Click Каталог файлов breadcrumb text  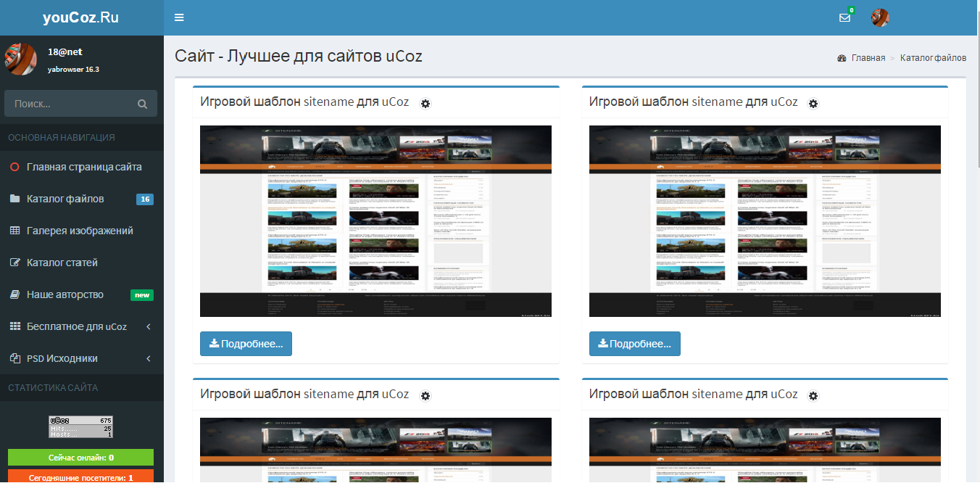933,58
